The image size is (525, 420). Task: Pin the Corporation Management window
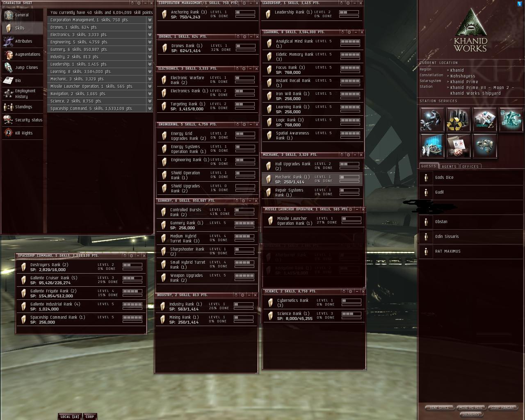[x=244, y=3]
